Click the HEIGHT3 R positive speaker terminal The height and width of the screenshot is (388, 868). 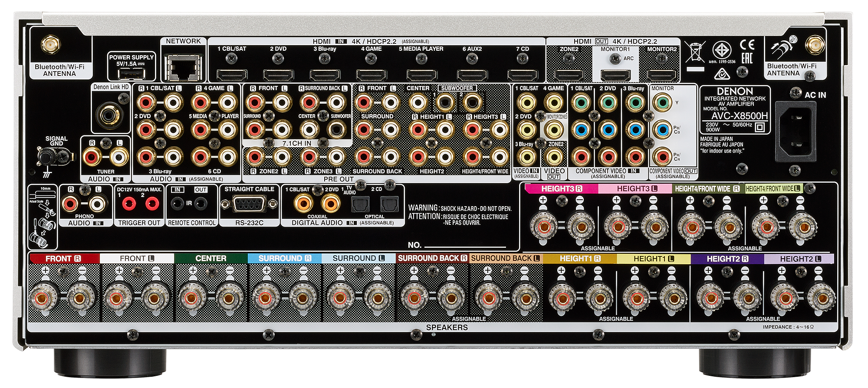pyautogui.click(x=544, y=226)
